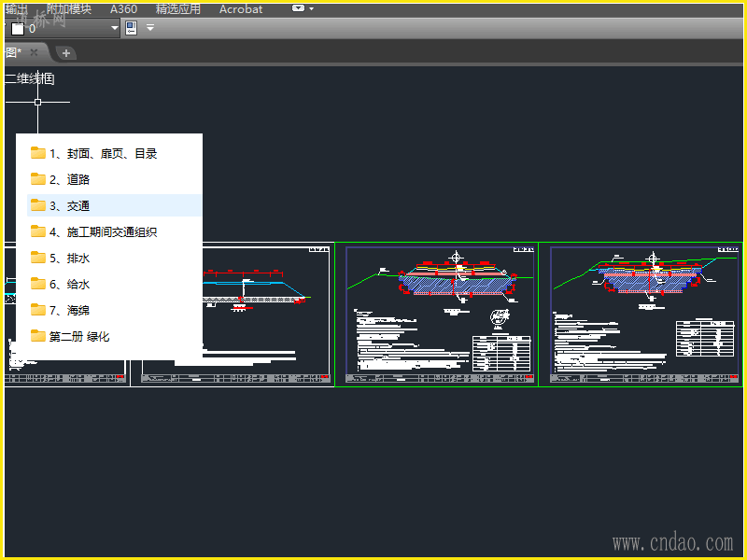Open the Acrobat ribbon tab
The image size is (747, 560).
click(241, 9)
